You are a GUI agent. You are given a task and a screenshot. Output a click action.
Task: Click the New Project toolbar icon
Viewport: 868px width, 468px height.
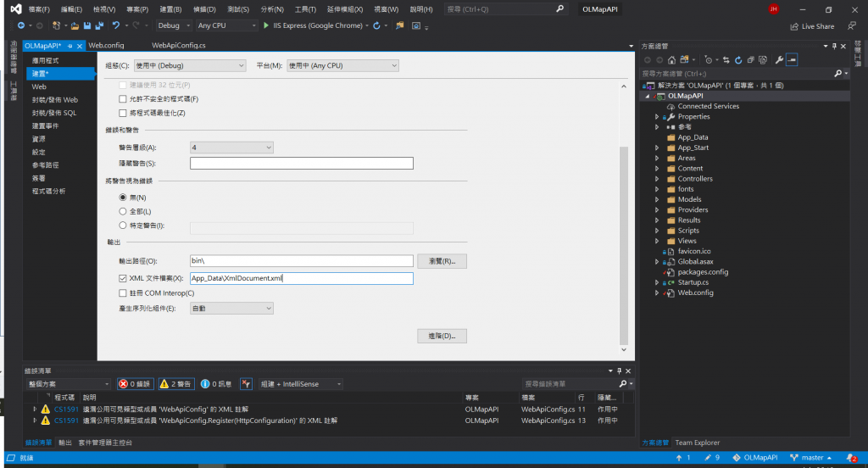56,25
